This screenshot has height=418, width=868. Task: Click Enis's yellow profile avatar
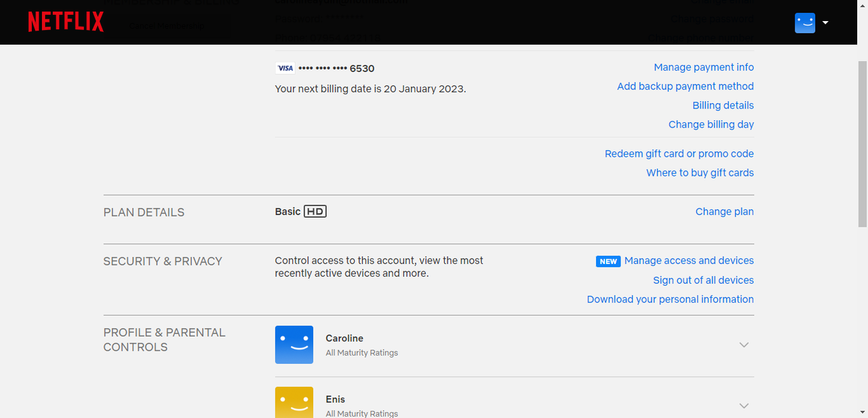tap(294, 402)
